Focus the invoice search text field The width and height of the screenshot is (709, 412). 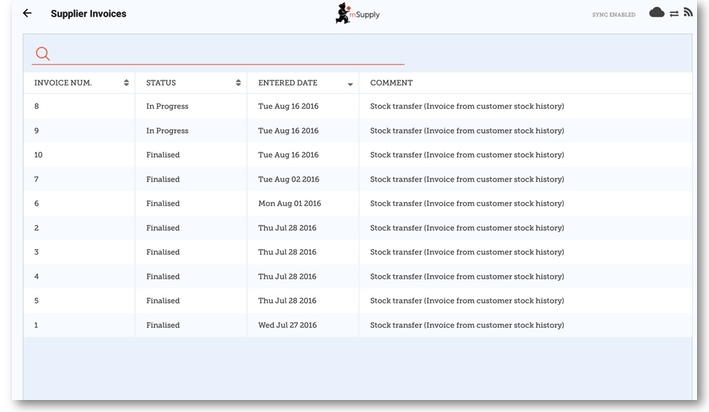pyautogui.click(x=230, y=54)
